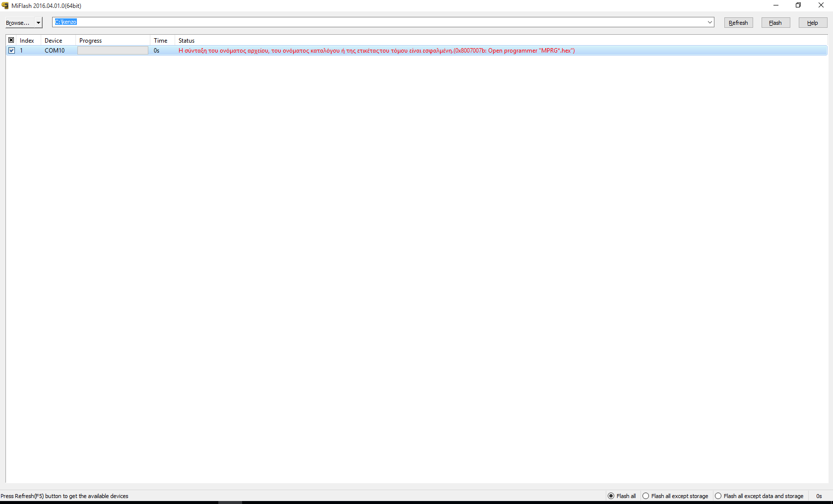Click index 1 cell in device row

point(21,51)
